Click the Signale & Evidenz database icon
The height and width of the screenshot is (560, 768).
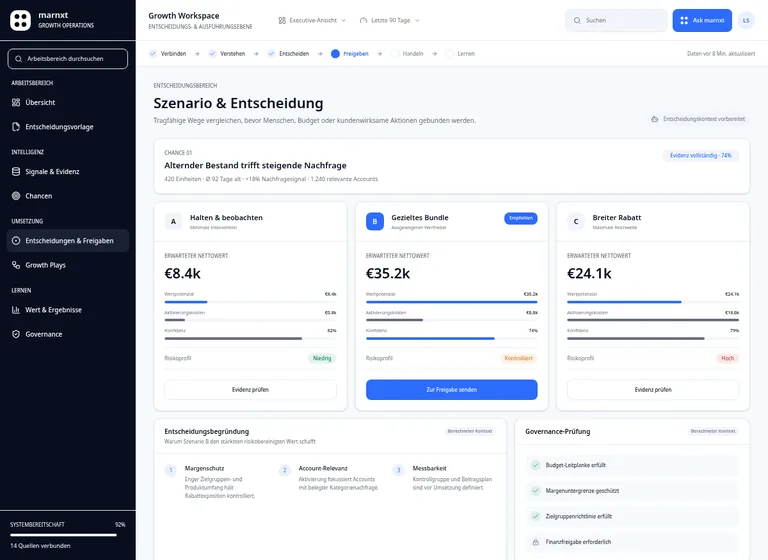click(x=16, y=171)
